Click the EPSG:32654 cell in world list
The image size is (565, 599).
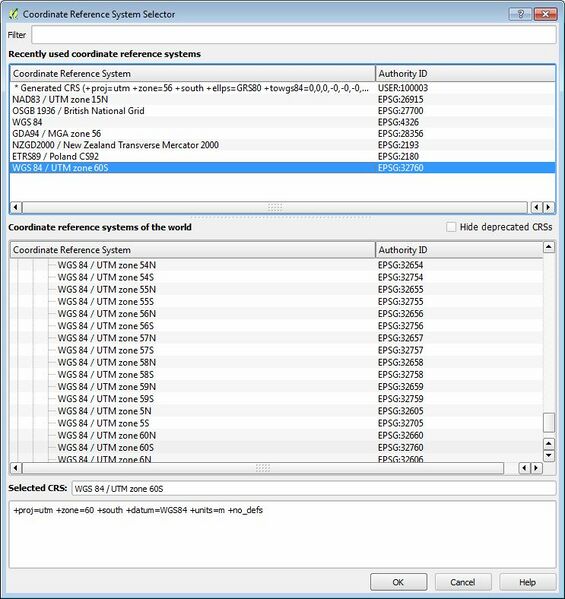[400, 265]
